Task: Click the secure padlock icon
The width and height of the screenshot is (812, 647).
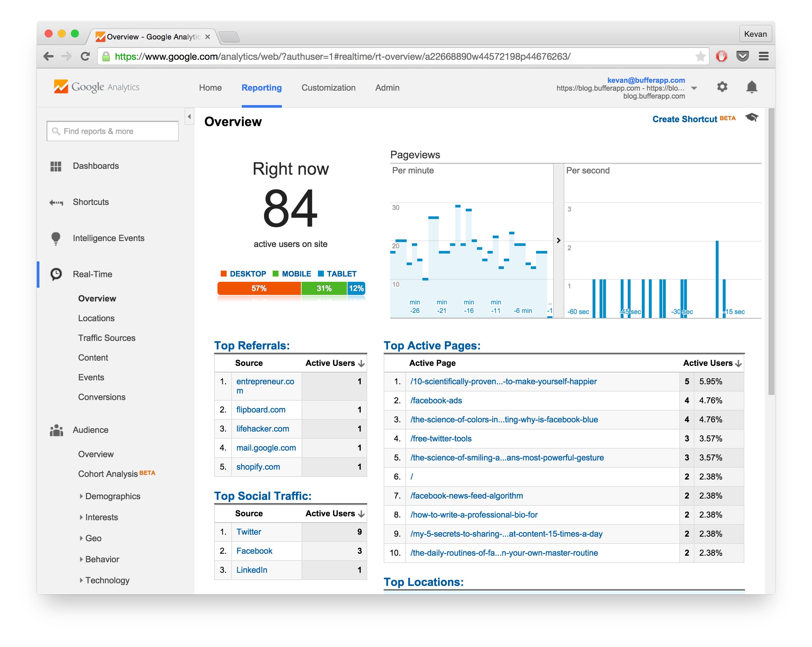Action: click(x=106, y=56)
